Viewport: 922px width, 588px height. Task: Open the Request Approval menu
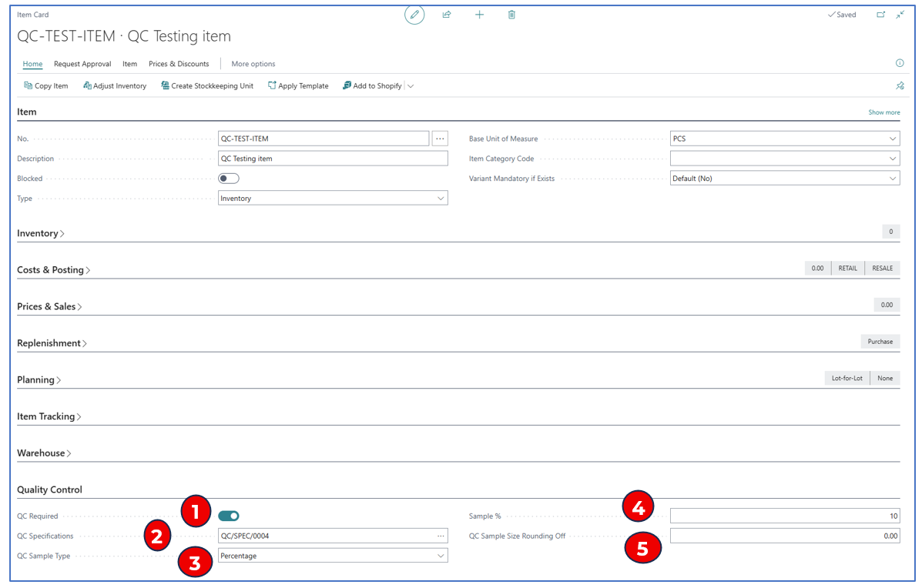(x=82, y=64)
